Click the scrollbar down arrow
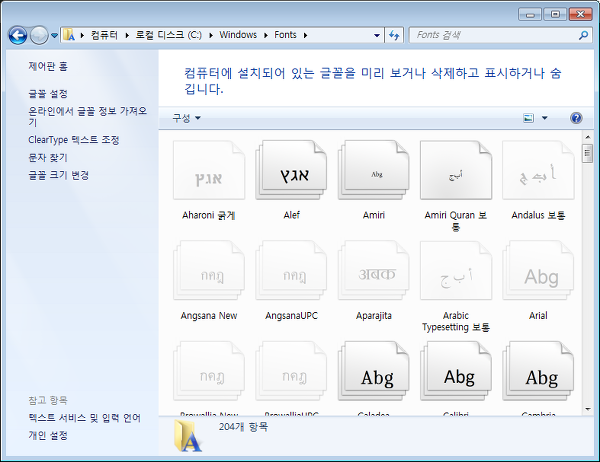Viewport: 600px width, 462px height. click(x=588, y=409)
